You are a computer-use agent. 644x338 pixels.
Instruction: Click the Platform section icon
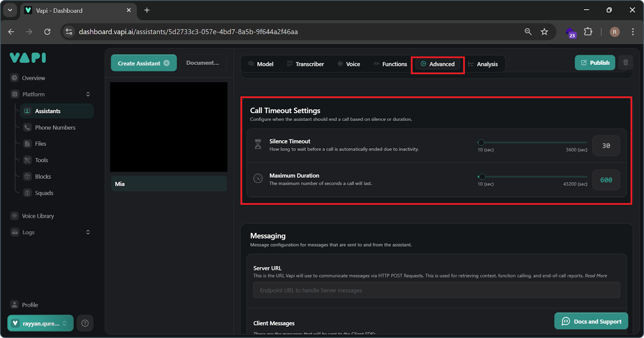click(15, 94)
